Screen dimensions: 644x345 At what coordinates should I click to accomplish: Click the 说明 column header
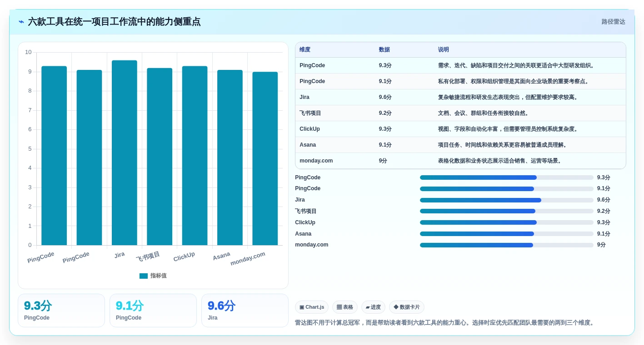(x=444, y=50)
